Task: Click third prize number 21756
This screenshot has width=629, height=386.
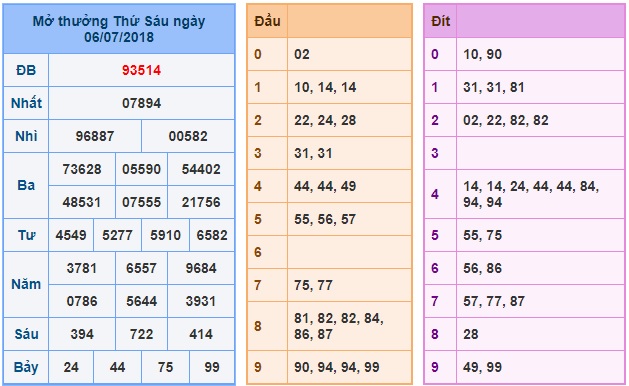Action: point(201,202)
